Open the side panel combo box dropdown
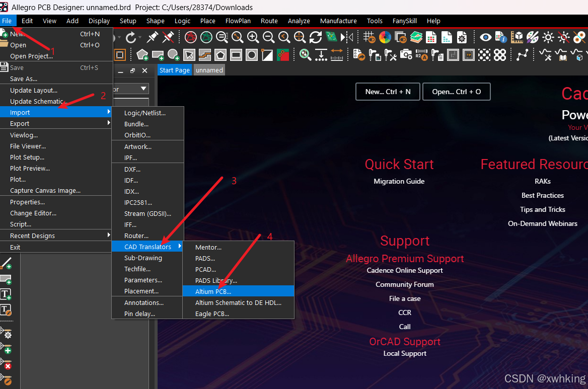 click(x=143, y=89)
